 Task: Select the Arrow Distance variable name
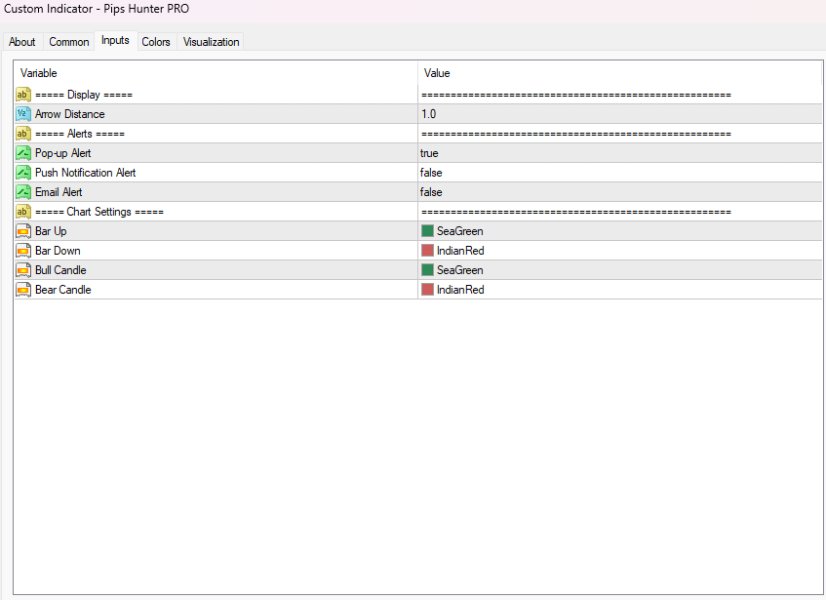click(70, 114)
